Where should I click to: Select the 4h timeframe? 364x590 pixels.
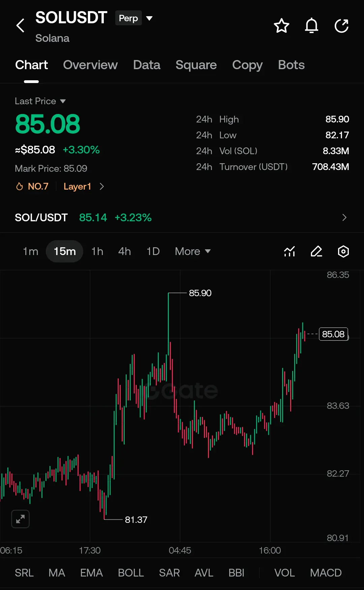click(x=124, y=251)
